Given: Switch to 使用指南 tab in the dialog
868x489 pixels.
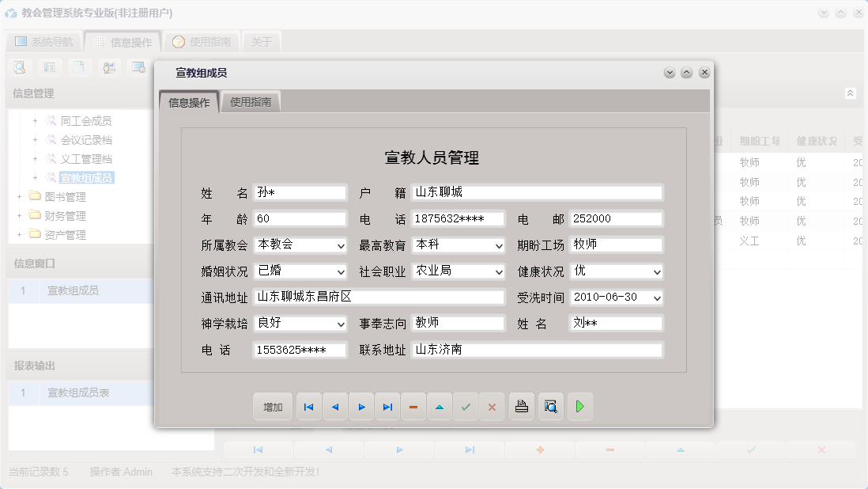Looking at the screenshot, I should coord(251,101).
